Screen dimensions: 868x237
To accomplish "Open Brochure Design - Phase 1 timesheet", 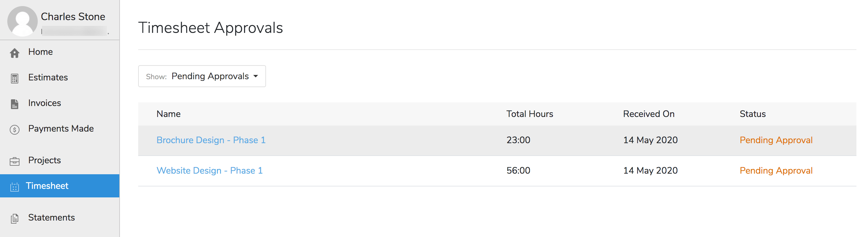I will pyautogui.click(x=211, y=140).
